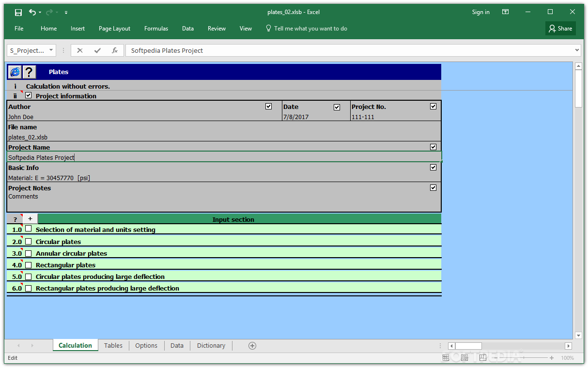Open the Review ribbon tab
Viewport: 588px width, 369px height.
point(217,29)
